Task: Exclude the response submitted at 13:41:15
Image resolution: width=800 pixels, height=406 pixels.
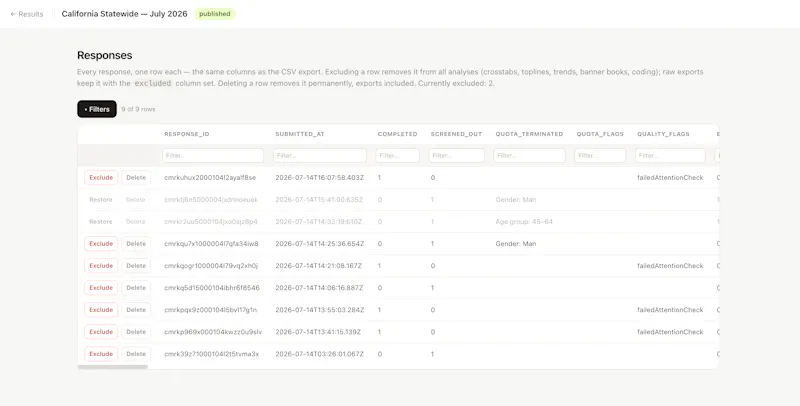Action: [101, 332]
